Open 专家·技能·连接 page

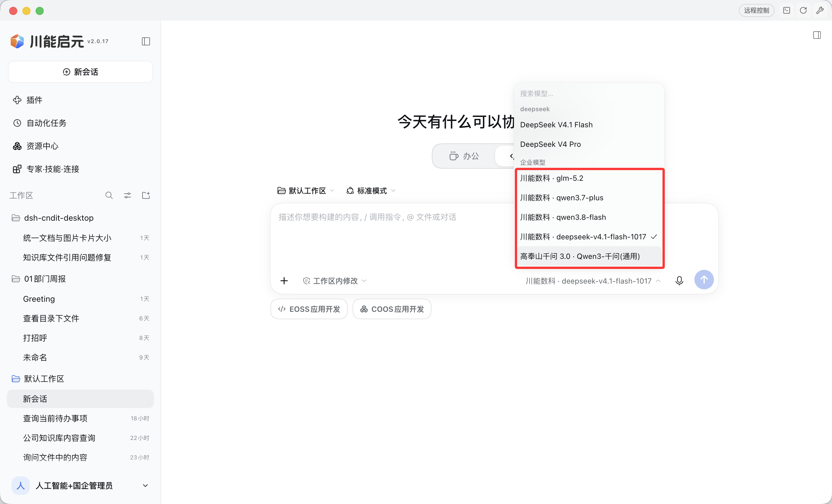point(80,169)
